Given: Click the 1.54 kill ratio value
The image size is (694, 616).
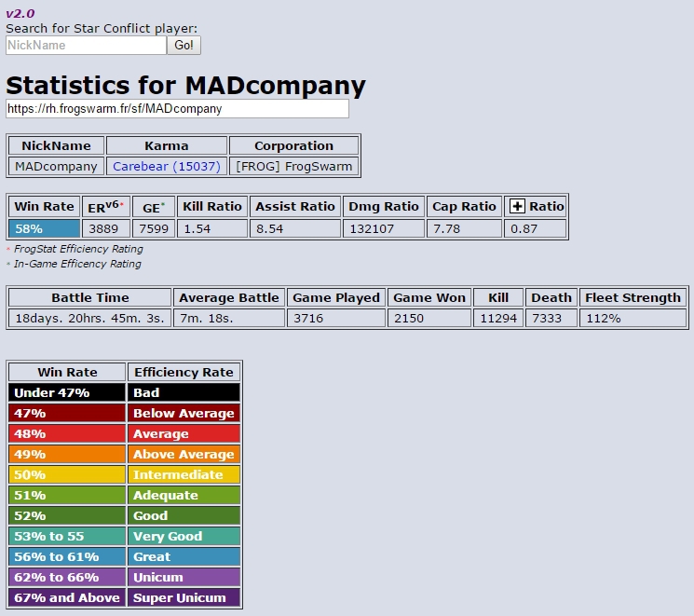Looking at the screenshot, I should coord(212,229).
